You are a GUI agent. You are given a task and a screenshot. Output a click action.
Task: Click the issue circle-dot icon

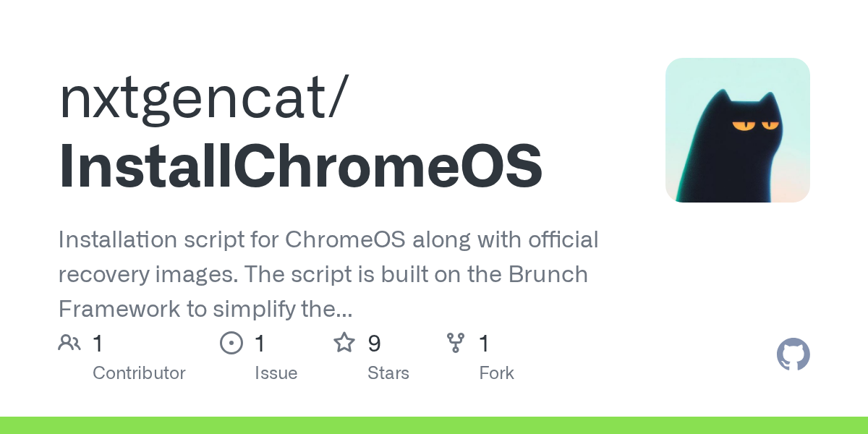(x=231, y=343)
